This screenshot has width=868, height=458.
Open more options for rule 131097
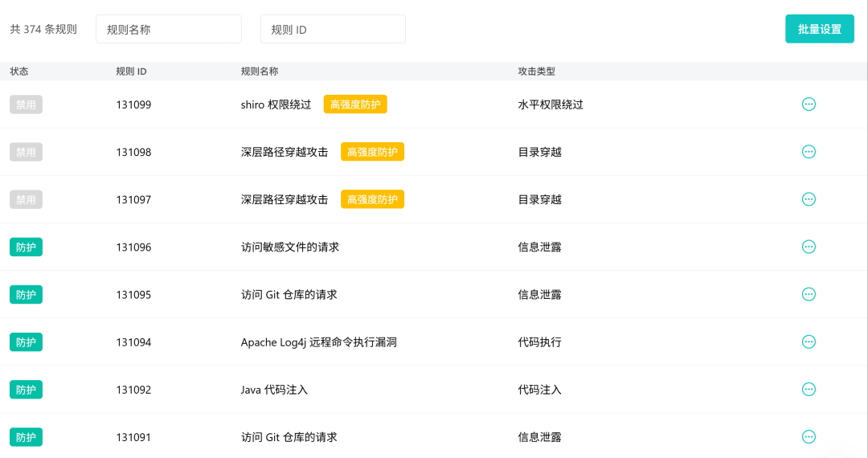(809, 199)
